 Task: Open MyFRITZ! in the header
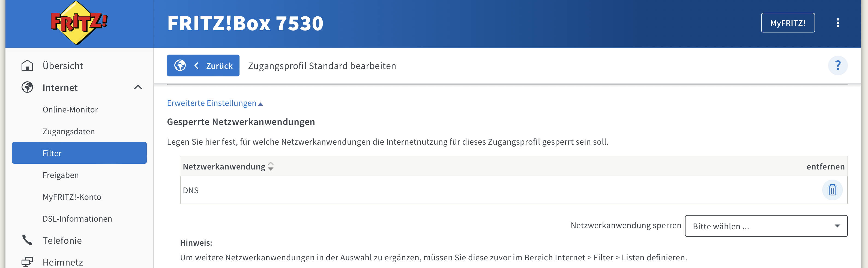788,23
